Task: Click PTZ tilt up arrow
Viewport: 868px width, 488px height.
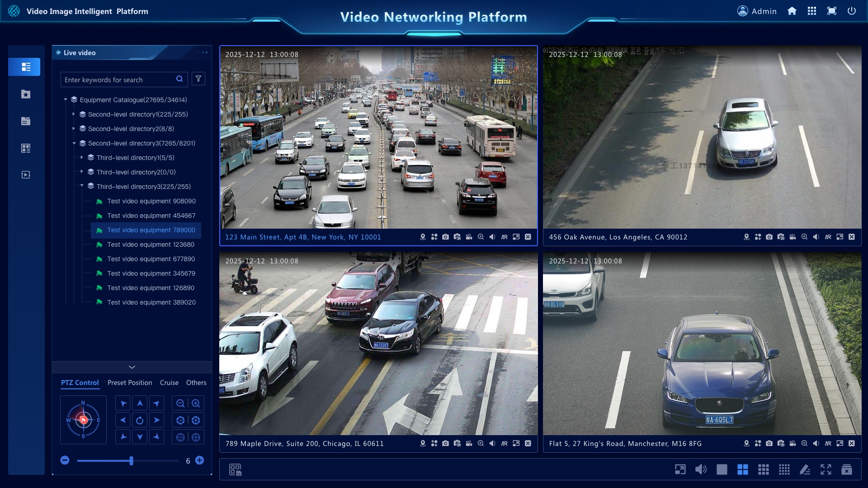Action: coord(140,403)
